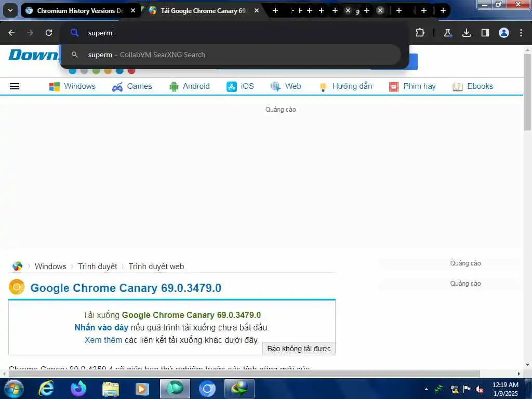The image size is (532, 399).
Task: Open the site hamburger menu
Action: 15,86
